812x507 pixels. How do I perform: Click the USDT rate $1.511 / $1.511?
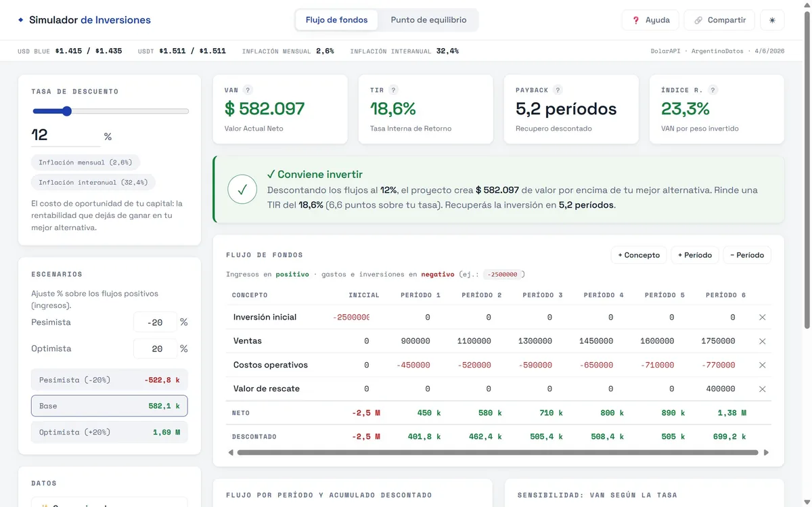[193, 51]
